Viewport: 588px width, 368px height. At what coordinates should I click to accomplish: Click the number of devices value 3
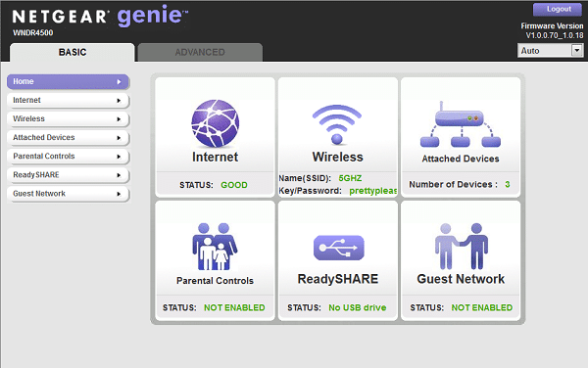508,184
